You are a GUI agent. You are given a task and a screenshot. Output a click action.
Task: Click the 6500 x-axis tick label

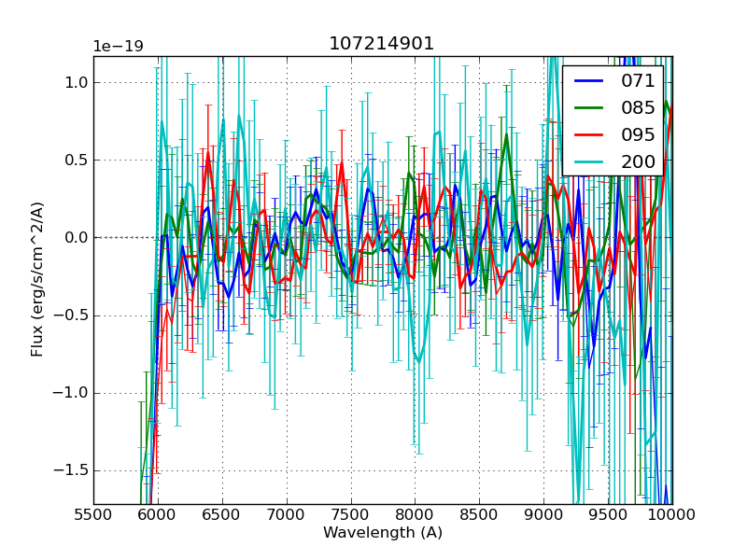tap(222, 513)
